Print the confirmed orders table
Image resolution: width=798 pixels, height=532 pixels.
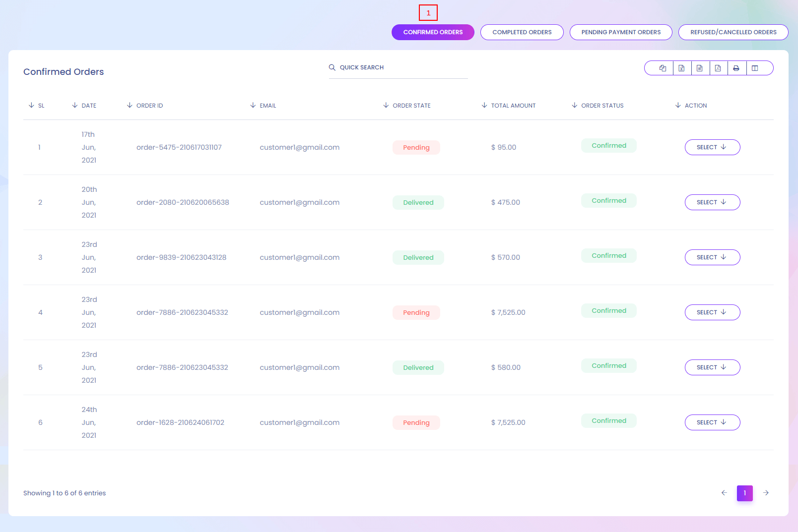(x=736, y=68)
